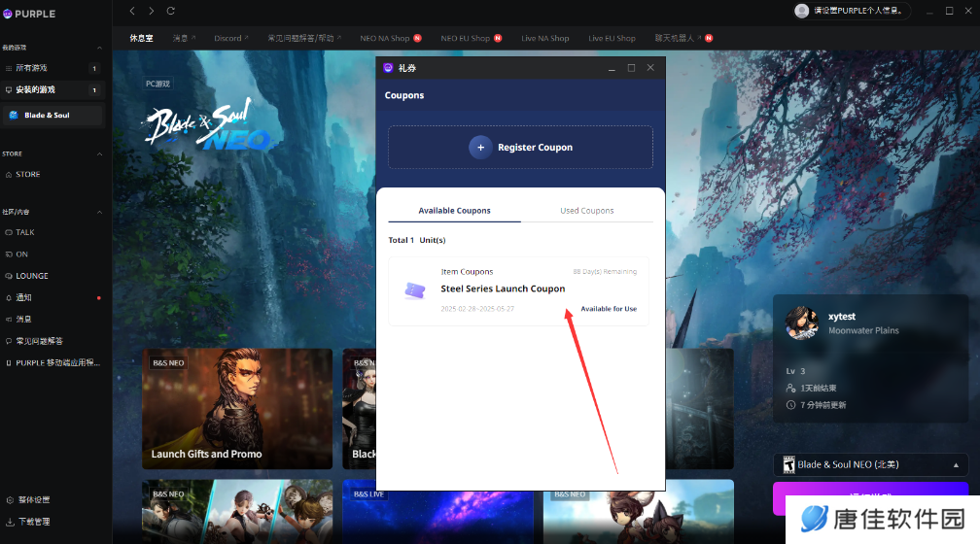Image resolution: width=980 pixels, height=544 pixels.
Task: Open the profile avatar at top right
Action: click(x=801, y=11)
